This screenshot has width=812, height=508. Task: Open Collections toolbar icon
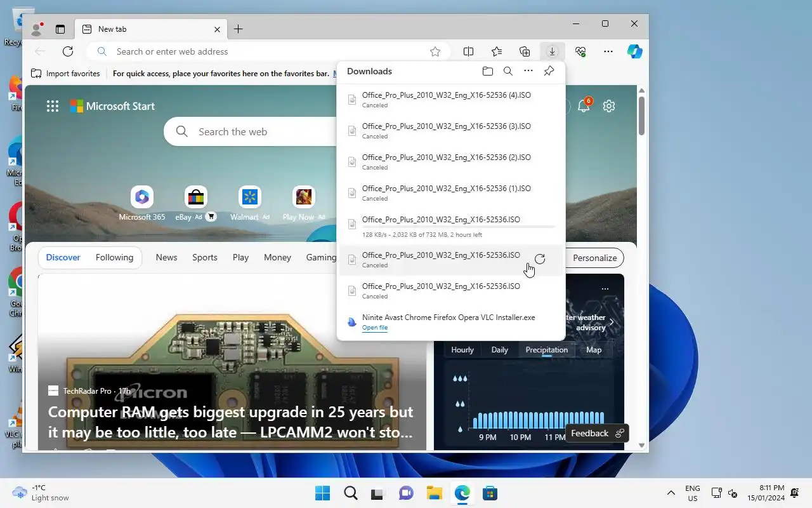[x=525, y=51]
